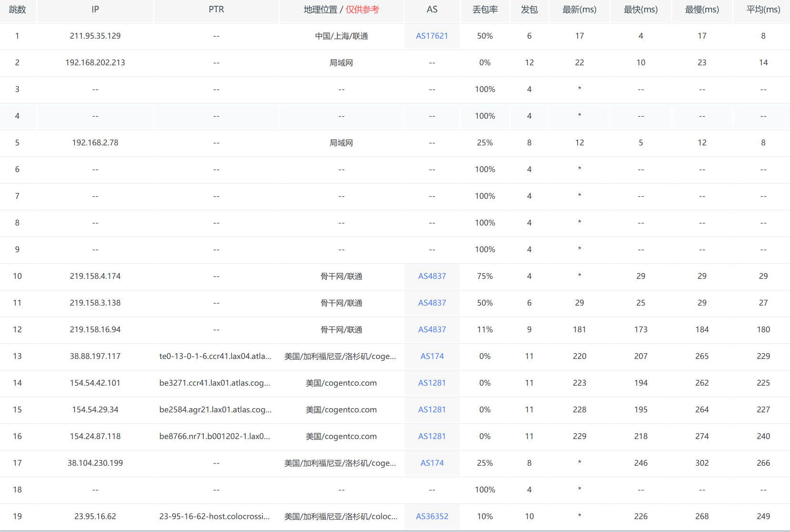Open the AS174 link for hop 13

432,356
